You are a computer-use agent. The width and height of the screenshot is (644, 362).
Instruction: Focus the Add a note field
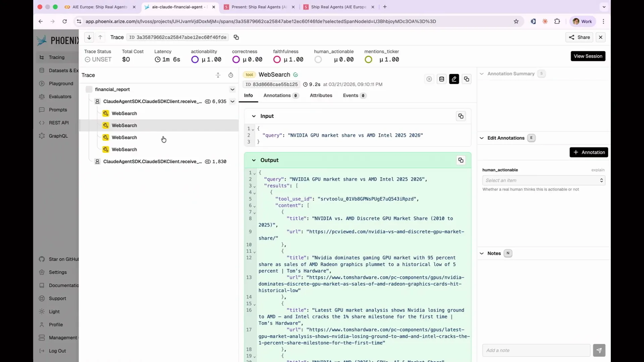536,350
